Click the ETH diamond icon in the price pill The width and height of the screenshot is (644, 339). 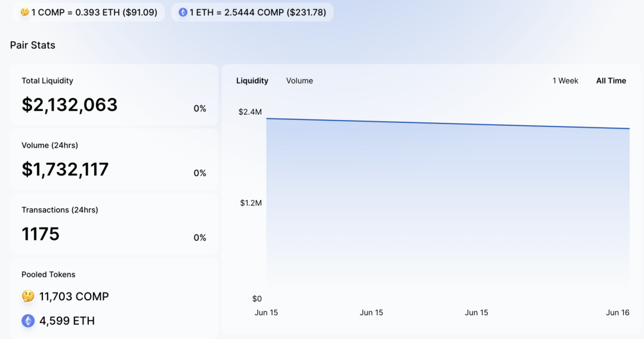[183, 13]
